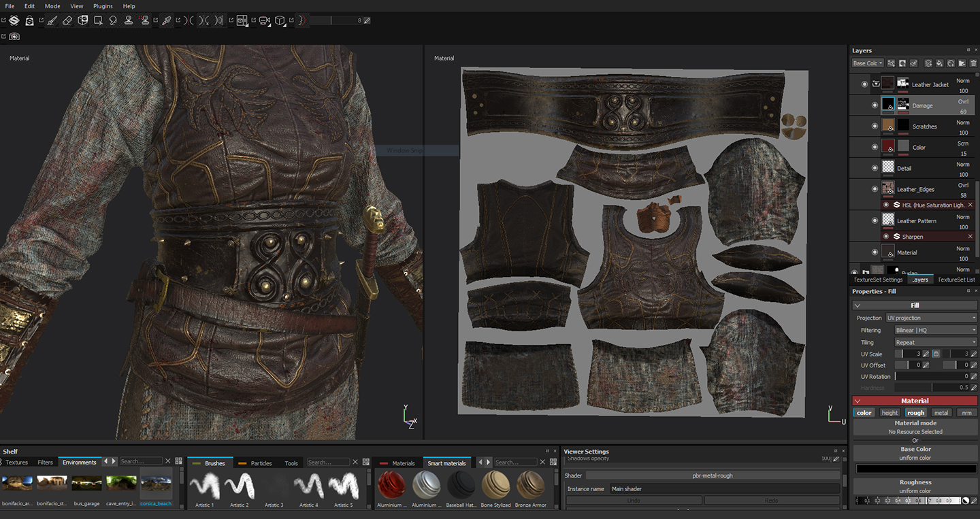This screenshot has width=980, height=519.
Task: Click the grid view icon in Brushes shelf
Action: click(367, 462)
